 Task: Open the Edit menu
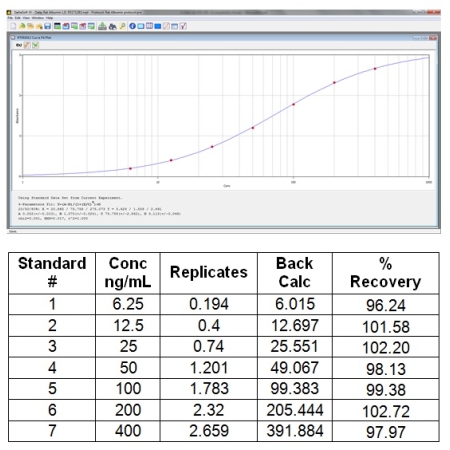(x=18, y=18)
